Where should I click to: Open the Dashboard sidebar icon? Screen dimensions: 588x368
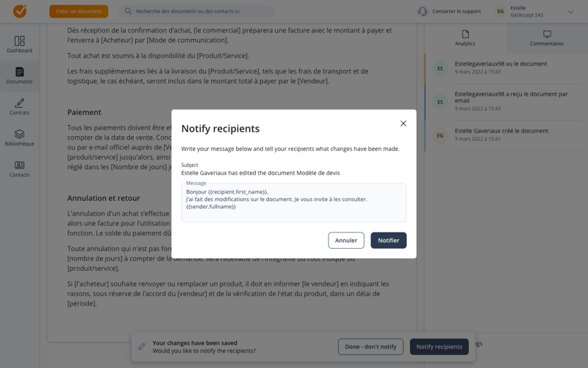[x=20, y=44]
